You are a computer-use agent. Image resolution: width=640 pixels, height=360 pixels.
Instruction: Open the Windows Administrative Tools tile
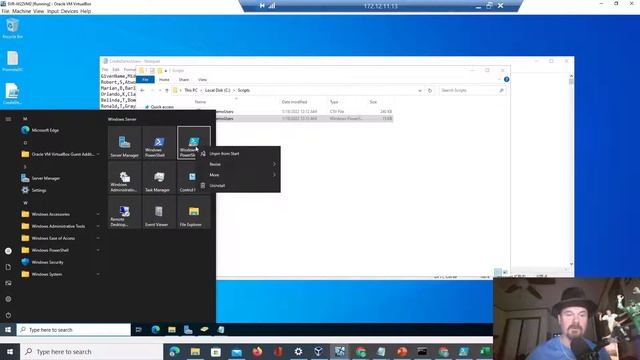pyautogui.click(x=124, y=177)
